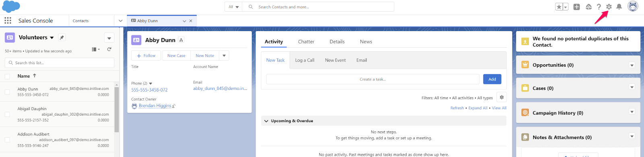The height and width of the screenshot is (157, 644).
Task: Expand the Opportunities related list dropdown
Action: (632, 65)
